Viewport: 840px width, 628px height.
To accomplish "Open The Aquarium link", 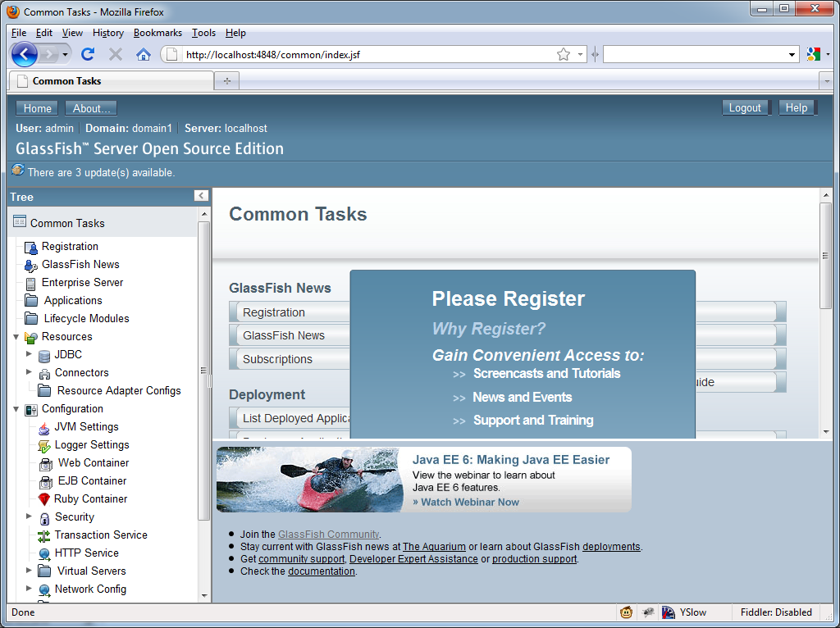I will [434, 547].
